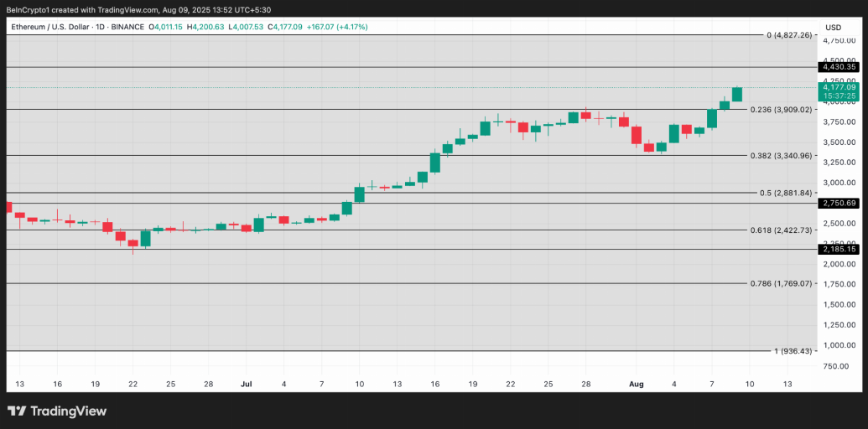
Task: Click the BeInCrypto1 created with TradingView caption
Action: pos(139,10)
